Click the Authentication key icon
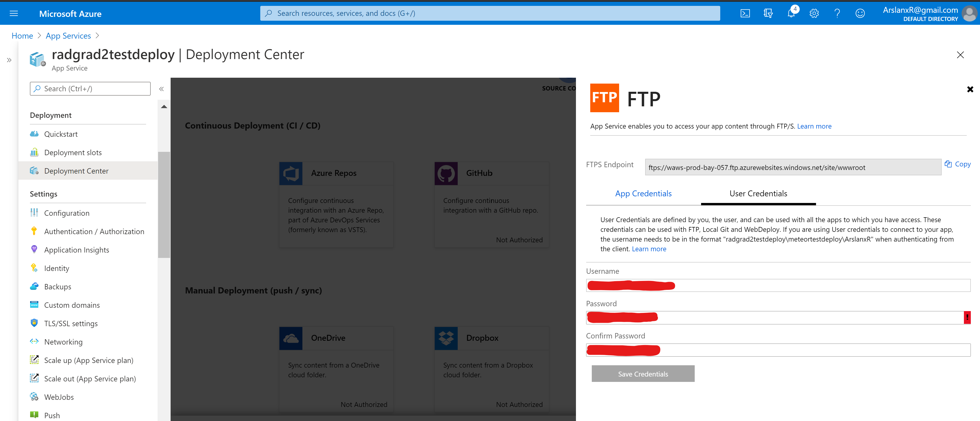Viewport: 980px width, 421px height. 34,231
